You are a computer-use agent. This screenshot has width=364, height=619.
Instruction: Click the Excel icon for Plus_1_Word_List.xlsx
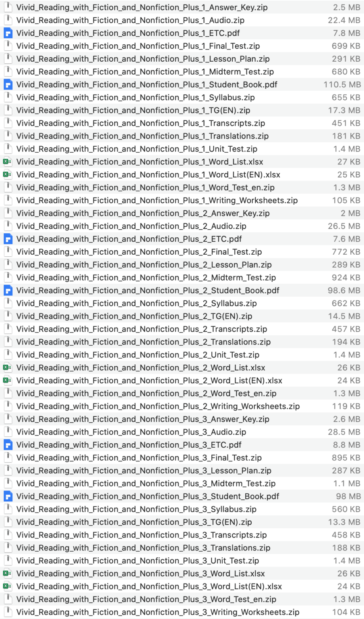(x=7, y=162)
